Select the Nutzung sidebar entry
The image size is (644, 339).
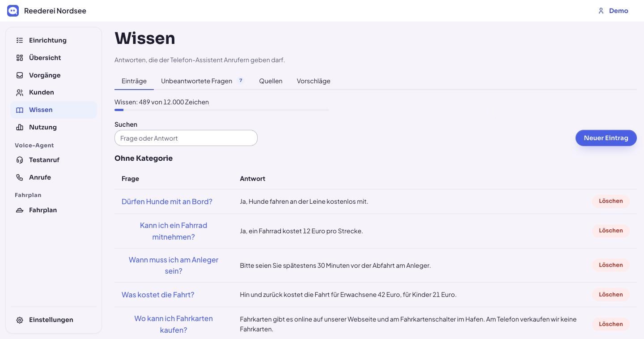point(54,127)
